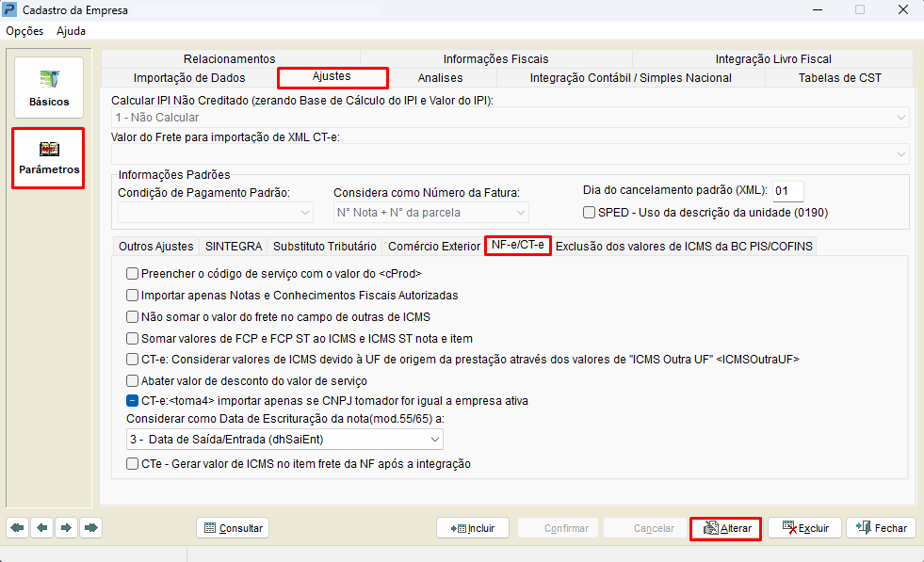This screenshot has height=562, width=924.
Task: Click the Alterar button
Action: tap(726, 528)
